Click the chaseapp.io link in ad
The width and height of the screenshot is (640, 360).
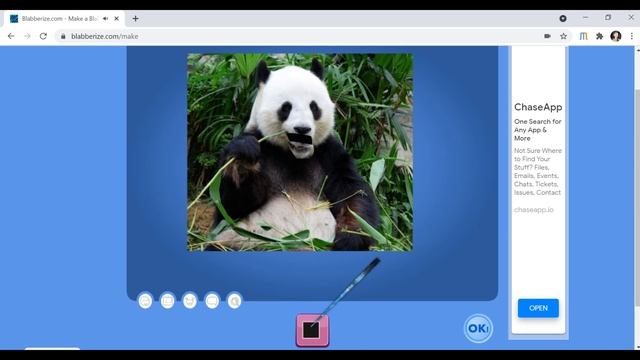tap(533, 210)
